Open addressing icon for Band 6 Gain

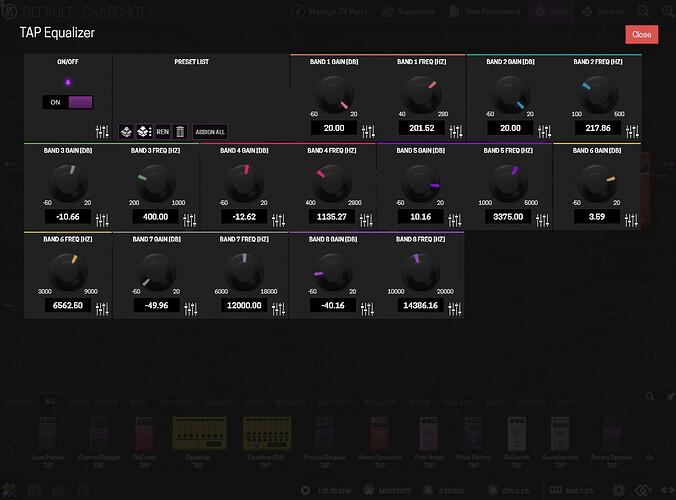631,220
